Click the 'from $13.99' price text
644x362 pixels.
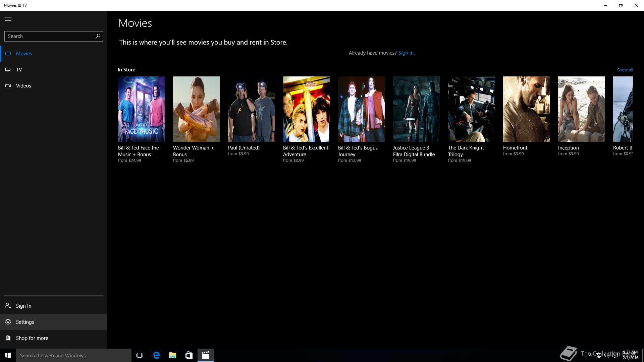tap(350, 161)
